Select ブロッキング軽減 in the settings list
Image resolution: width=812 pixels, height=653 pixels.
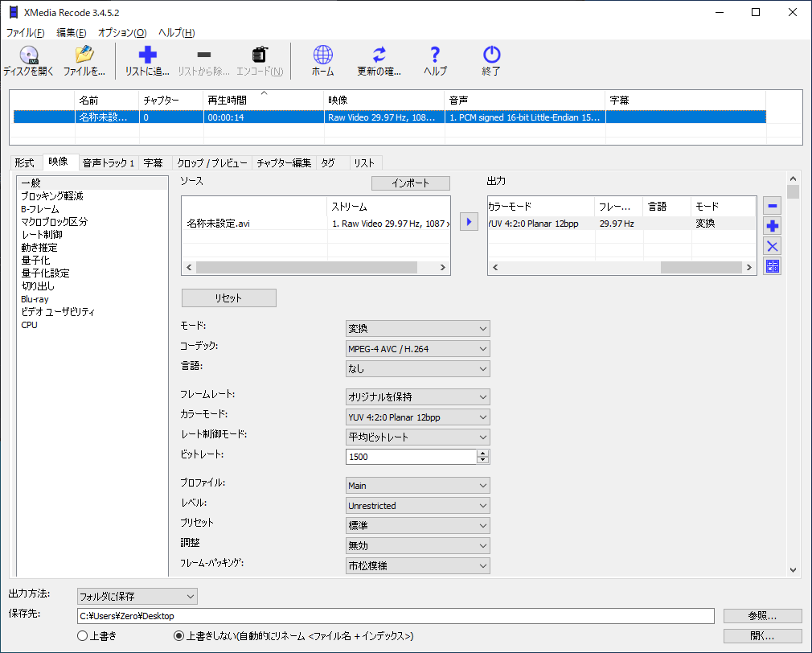click(51, 195)
